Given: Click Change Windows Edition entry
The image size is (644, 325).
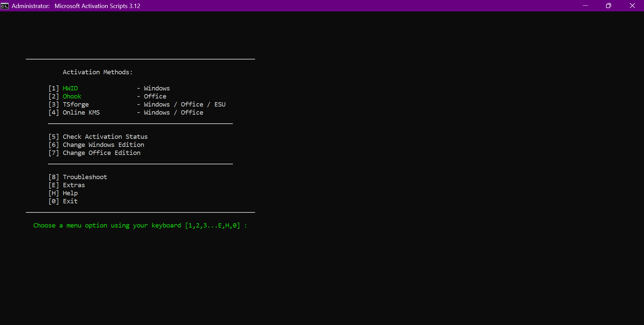Looking at the screenshot, I should [96, 145].
